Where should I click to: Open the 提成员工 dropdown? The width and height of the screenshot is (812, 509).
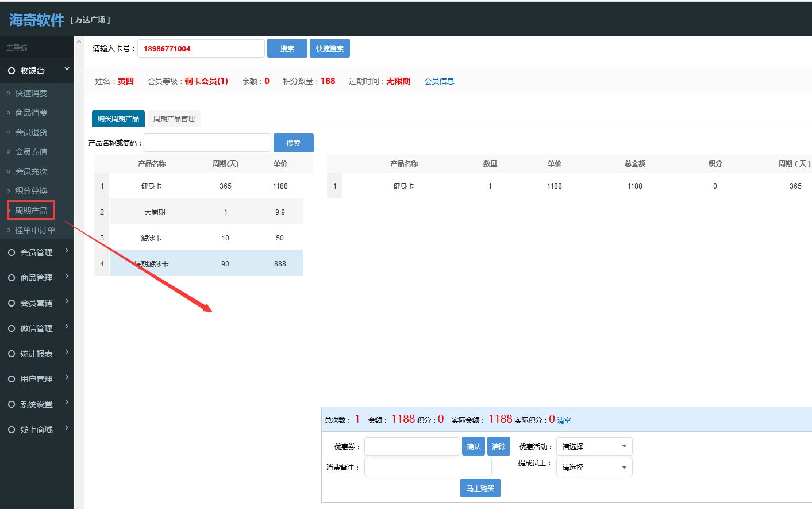pos(594,467)
